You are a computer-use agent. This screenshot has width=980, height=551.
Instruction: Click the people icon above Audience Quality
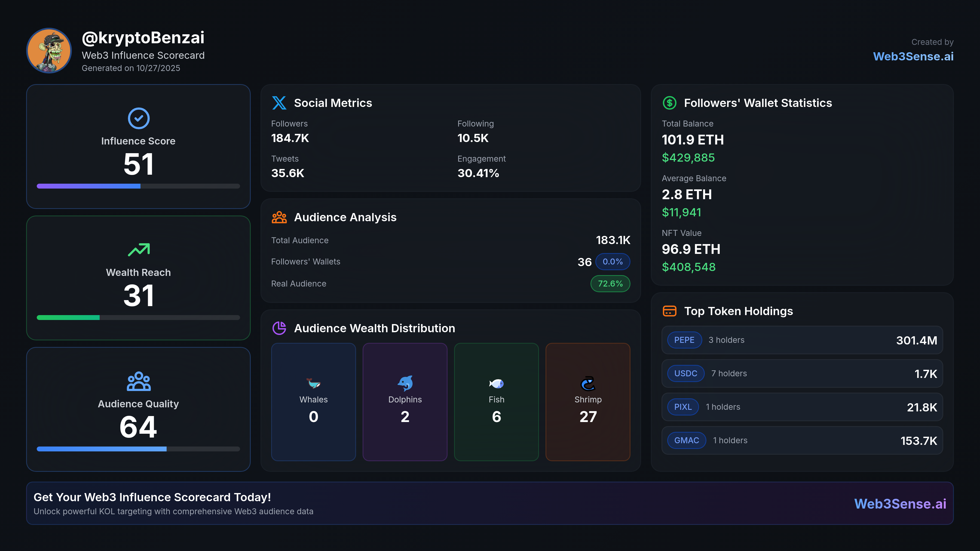coord(138,382)
